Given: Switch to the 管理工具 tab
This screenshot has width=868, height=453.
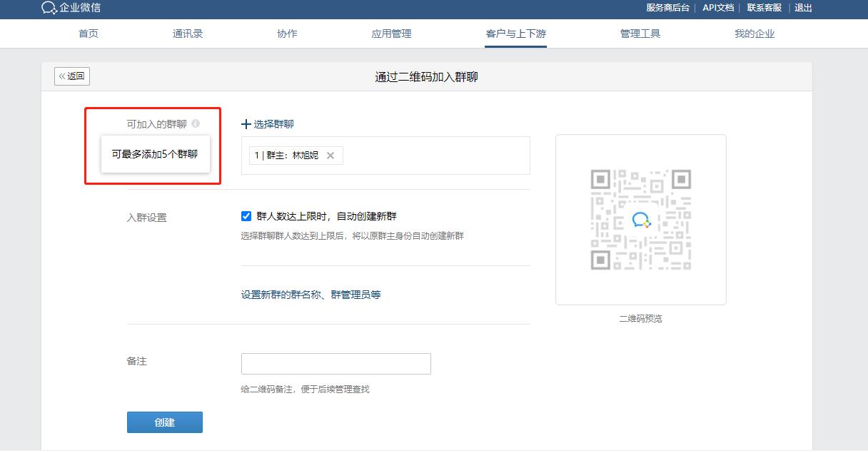Looking at the screenshot, I should tap(640, 33).
